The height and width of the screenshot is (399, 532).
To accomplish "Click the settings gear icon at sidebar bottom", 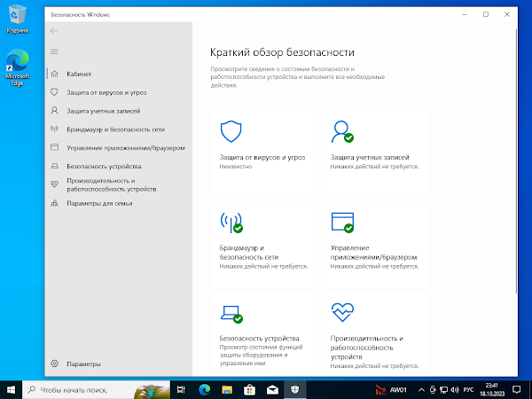I will click(x=54, y=364).
